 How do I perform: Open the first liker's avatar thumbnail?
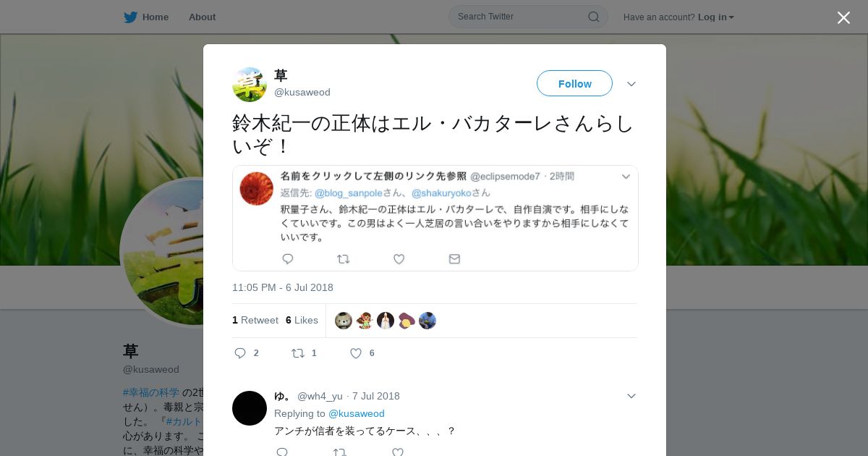tap(344, 321)
